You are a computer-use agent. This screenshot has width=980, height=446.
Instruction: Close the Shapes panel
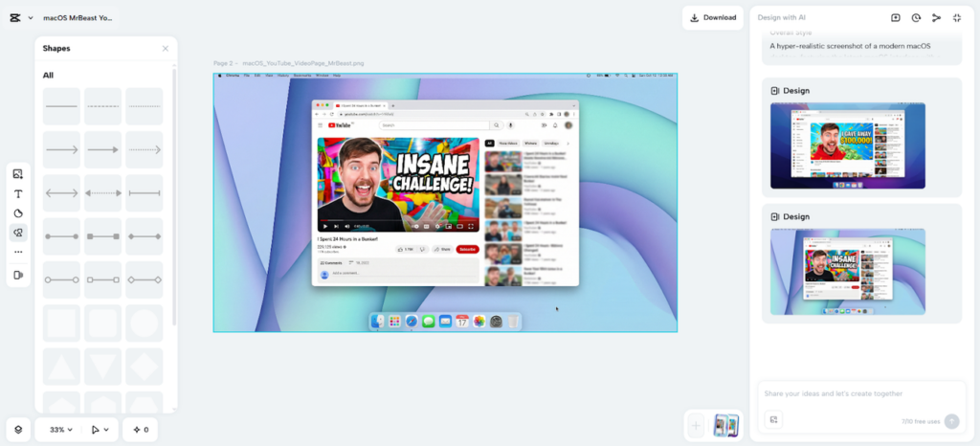click(x=166, y=49)
